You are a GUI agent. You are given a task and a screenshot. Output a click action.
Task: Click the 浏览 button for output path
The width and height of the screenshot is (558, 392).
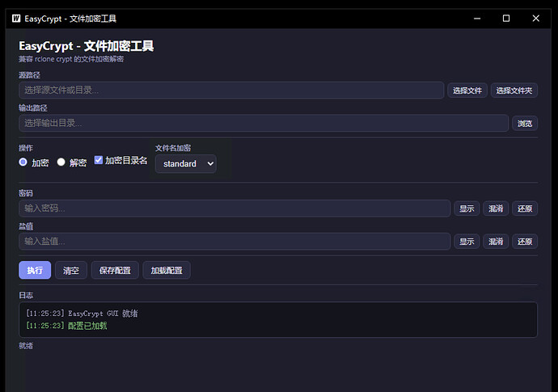(x=525, y=124)
